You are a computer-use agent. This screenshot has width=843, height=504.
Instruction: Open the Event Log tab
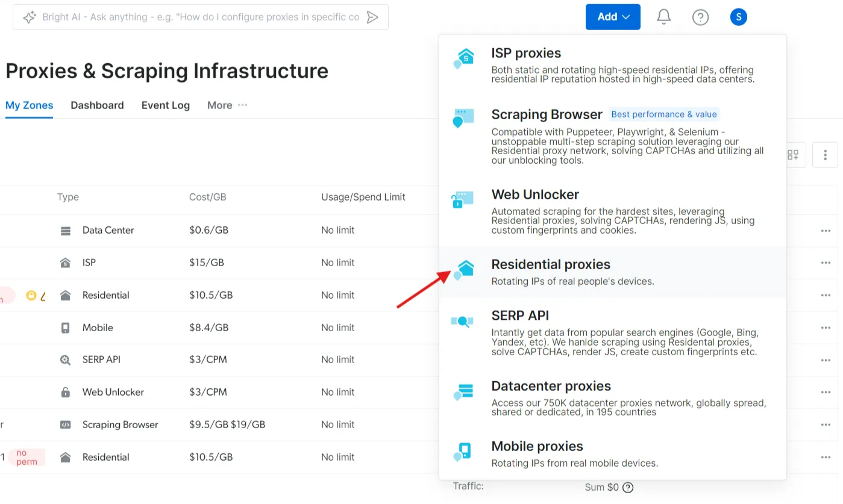coord(165,105)
